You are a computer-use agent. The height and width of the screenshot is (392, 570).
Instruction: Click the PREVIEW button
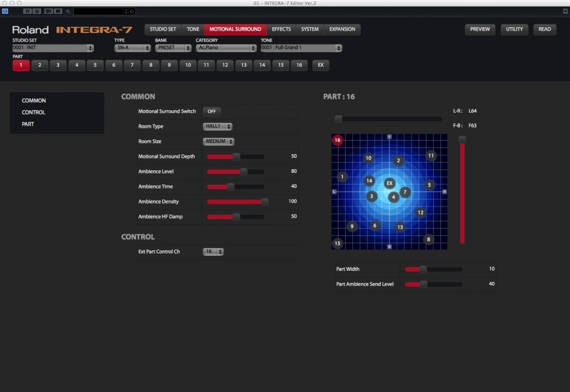[480, 29]
